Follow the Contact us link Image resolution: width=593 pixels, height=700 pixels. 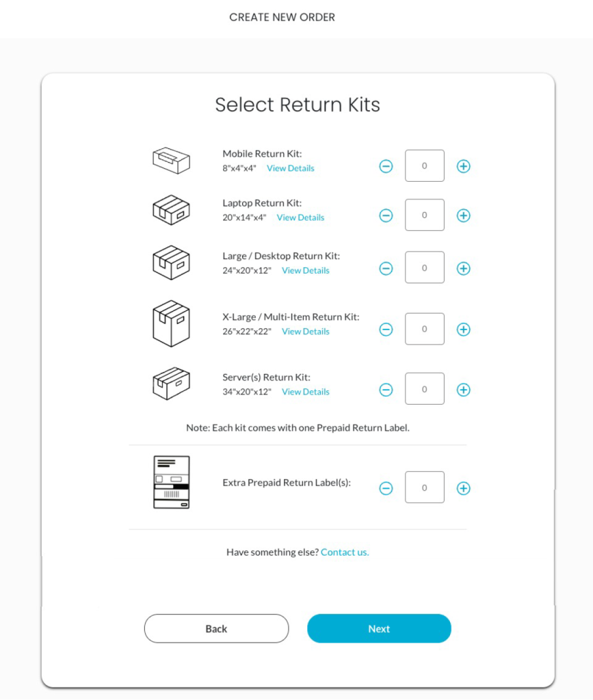click(x=345, y=552)
